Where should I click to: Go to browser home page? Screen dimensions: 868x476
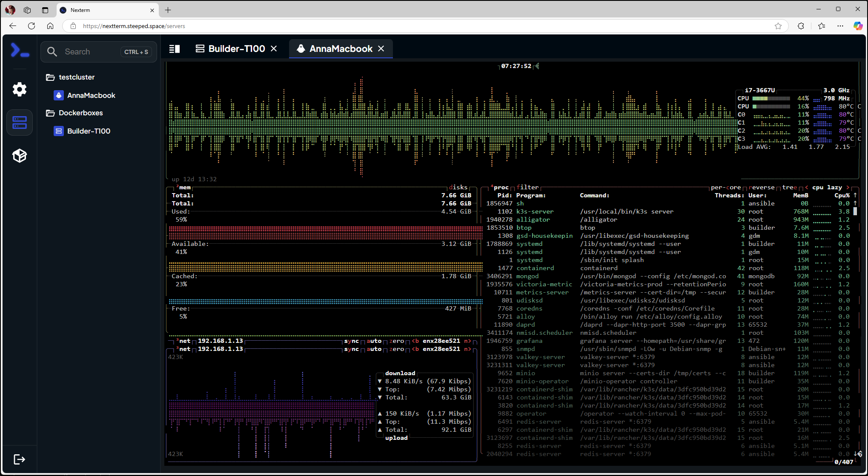coord(50,26)
